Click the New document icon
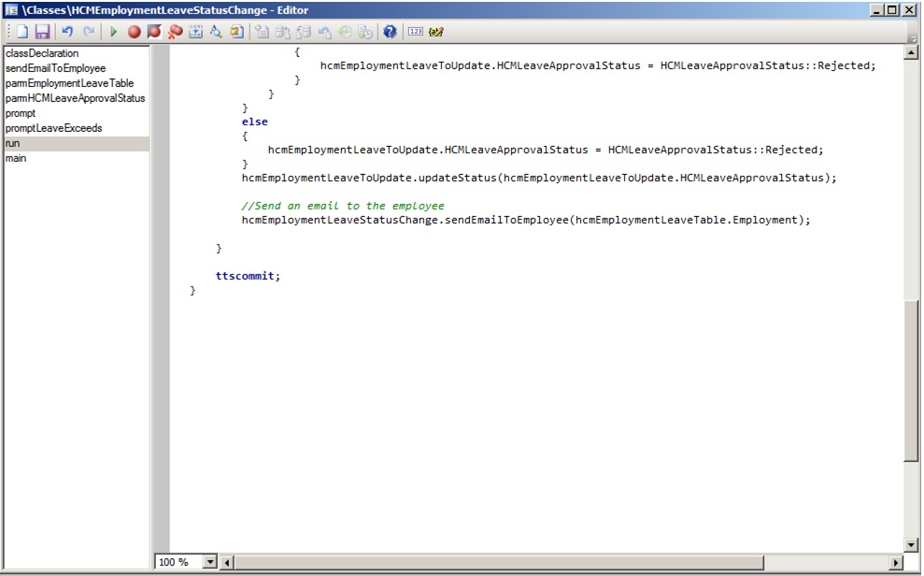The image size is (924, 576). 21,32
